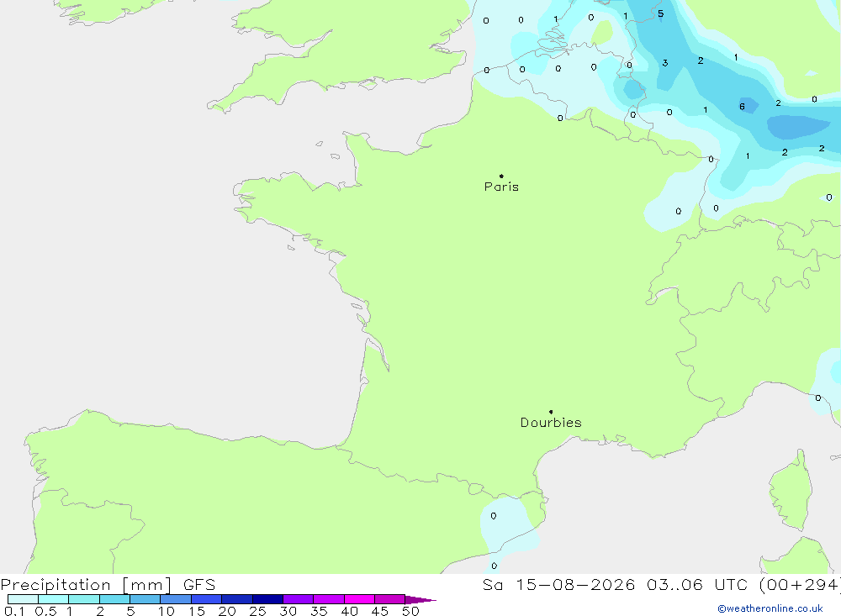The width and height of the screenshot is (841, 616).
Task: Pick the bright magenta 40–45 legend swatch
Action: (x=359, y=599)
